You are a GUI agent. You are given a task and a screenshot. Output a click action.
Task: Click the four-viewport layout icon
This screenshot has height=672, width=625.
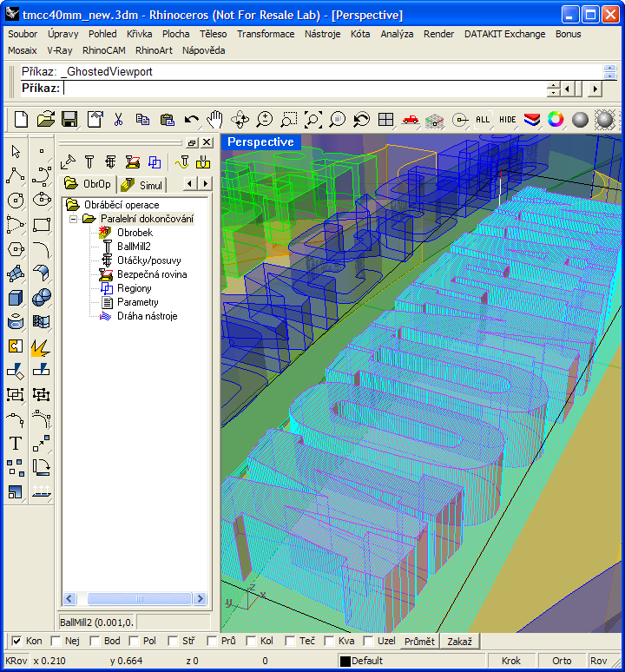tap(386, 120)
